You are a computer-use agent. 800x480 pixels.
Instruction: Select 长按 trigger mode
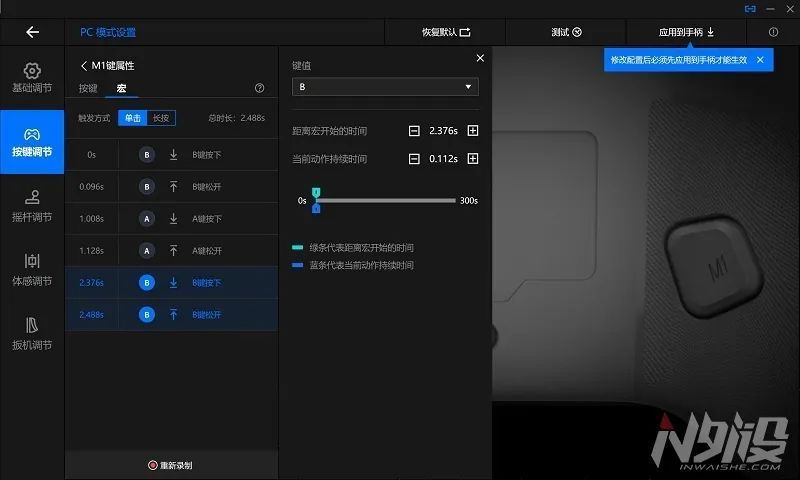[161, 118]
